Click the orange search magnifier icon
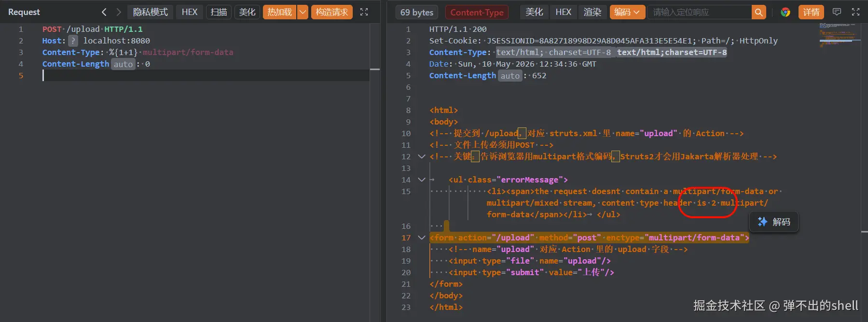 [759, 12]
